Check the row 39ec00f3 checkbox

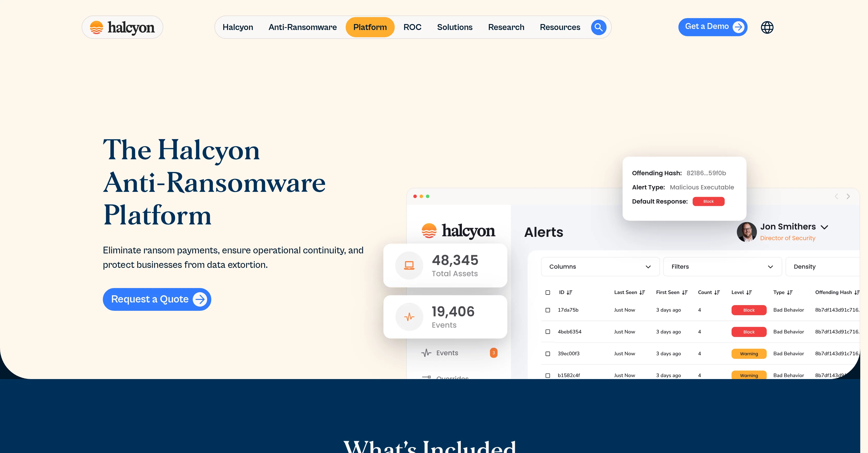pyautogui.click(x=548, y=354)
